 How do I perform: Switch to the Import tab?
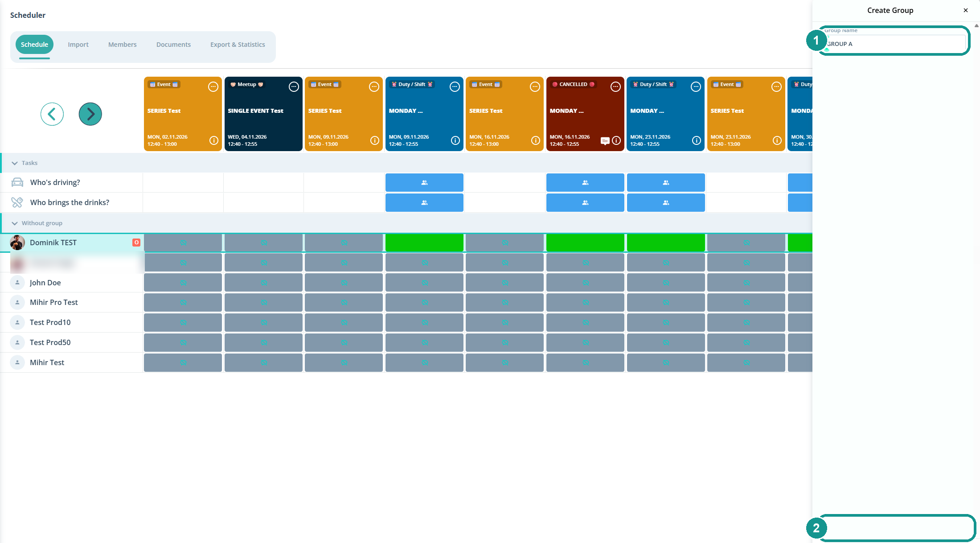(x=78, y=45)
